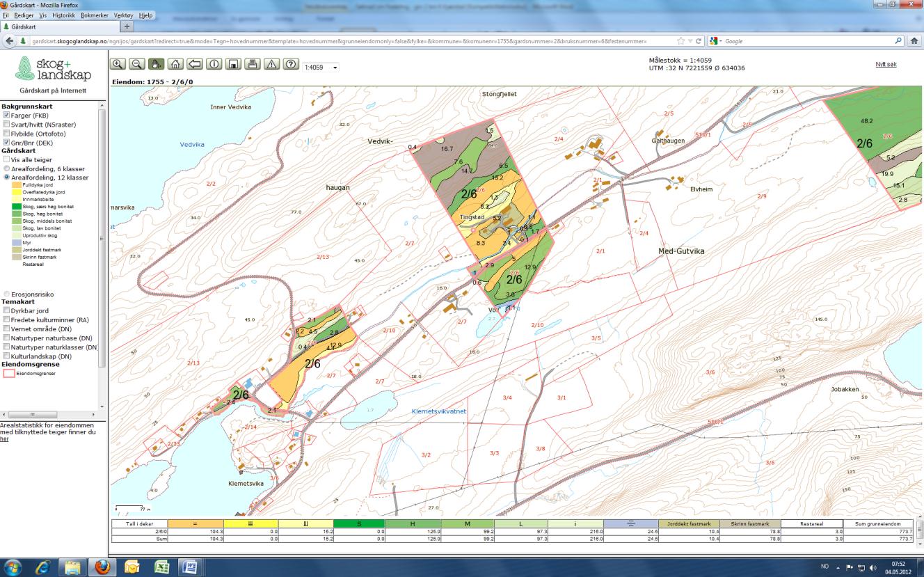
Task: Click Myr blue legend swatch
Action: click(17, 243)
